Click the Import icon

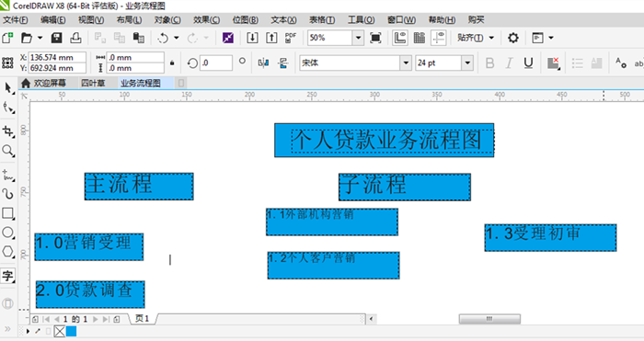252,39
